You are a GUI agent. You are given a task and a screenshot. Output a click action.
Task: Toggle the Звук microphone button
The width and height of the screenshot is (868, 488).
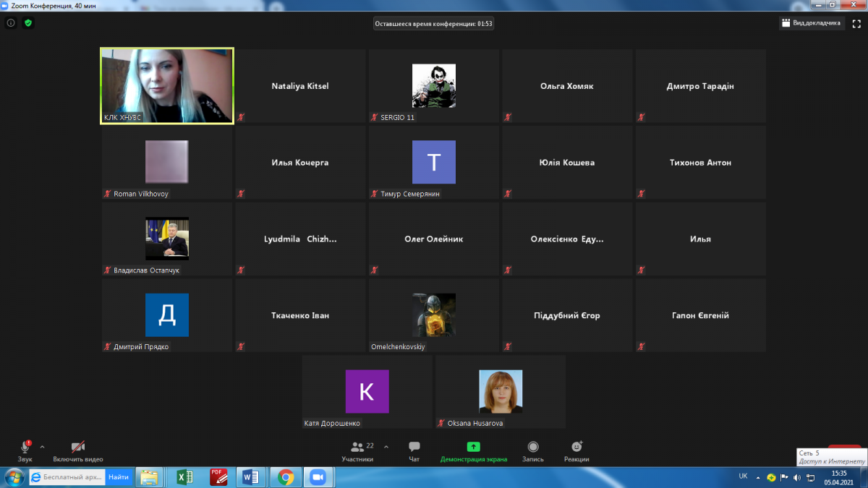pos(25,451)
